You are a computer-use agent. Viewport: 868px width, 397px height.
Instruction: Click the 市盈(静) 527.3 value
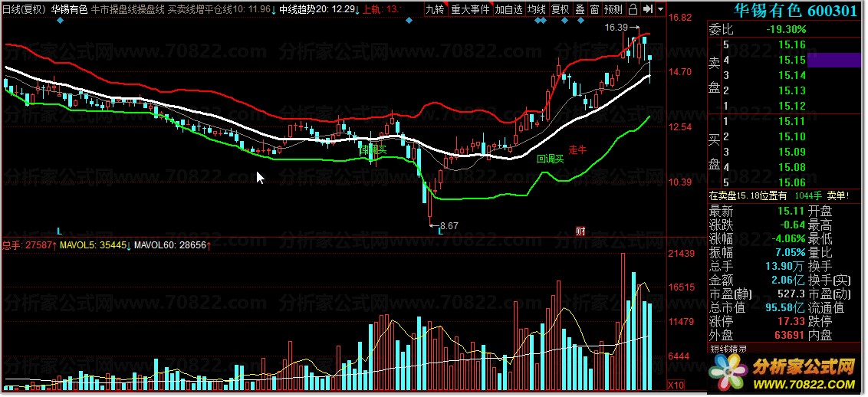pos(791,294)
